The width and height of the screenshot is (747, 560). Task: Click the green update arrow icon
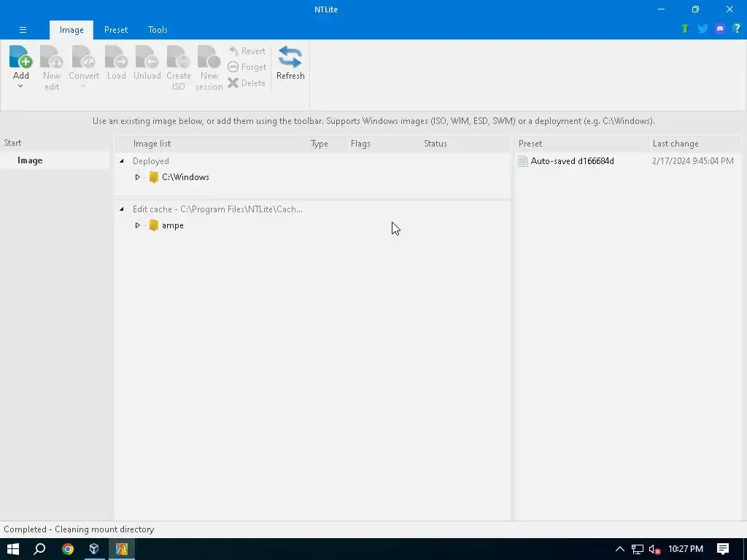pyautogui.click(x=685, y=28)
